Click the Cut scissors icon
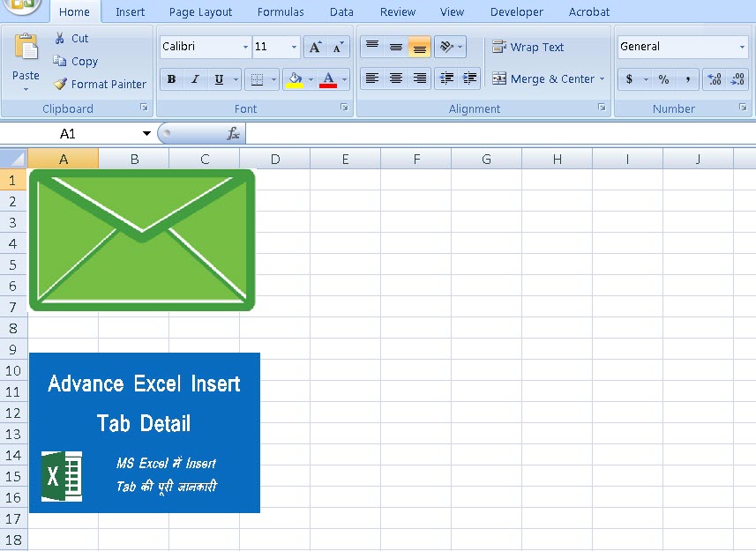Image resolution: width=756 pixels, height=551 pixels. (x=60, y=38)
